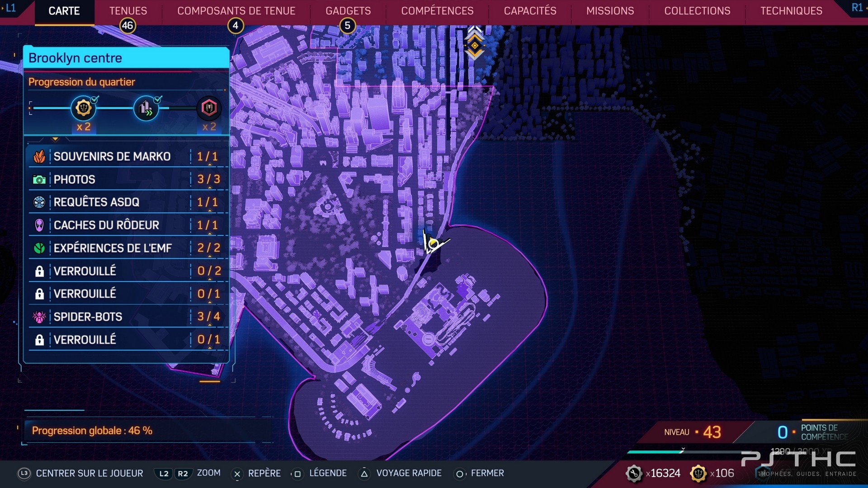Click the Requêtes ASDQ spider icon
Screen dimensions: 868x488
pyautogui.click(x=39, y=202)
